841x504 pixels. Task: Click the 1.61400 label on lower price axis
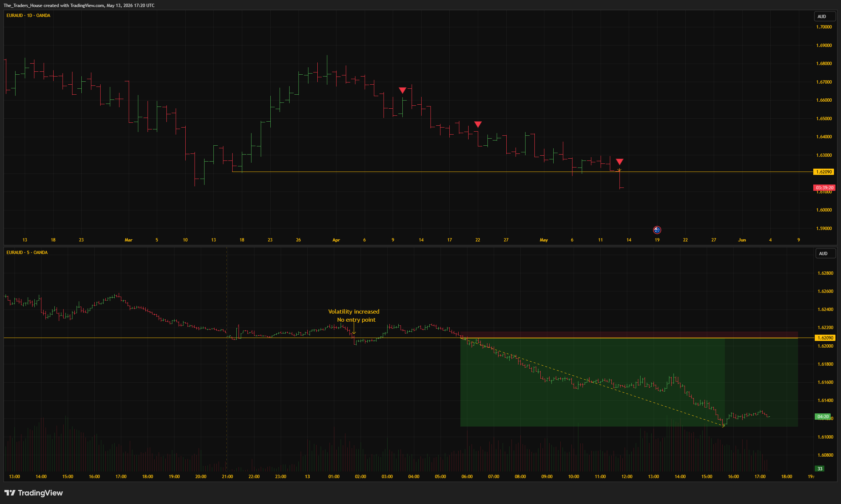click(825, 400)
